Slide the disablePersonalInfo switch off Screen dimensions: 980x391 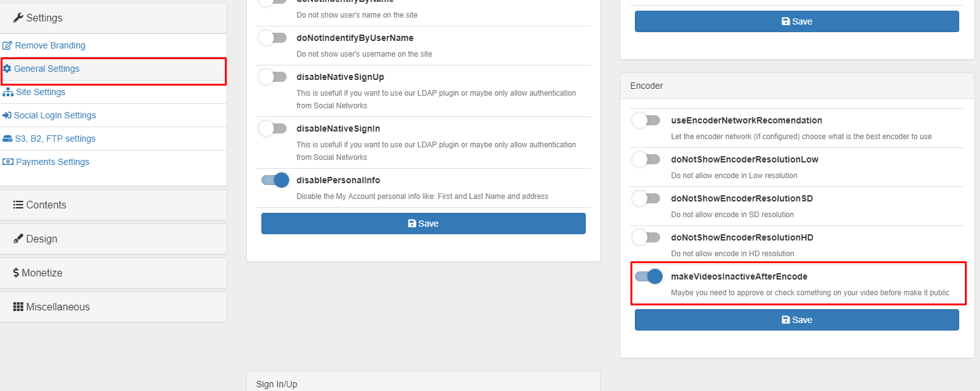pos(275,179)
